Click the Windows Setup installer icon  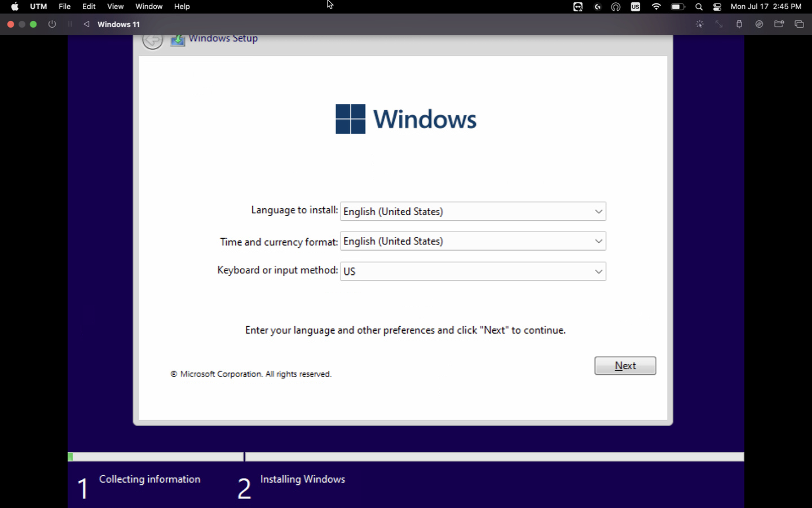click(178, 41)
